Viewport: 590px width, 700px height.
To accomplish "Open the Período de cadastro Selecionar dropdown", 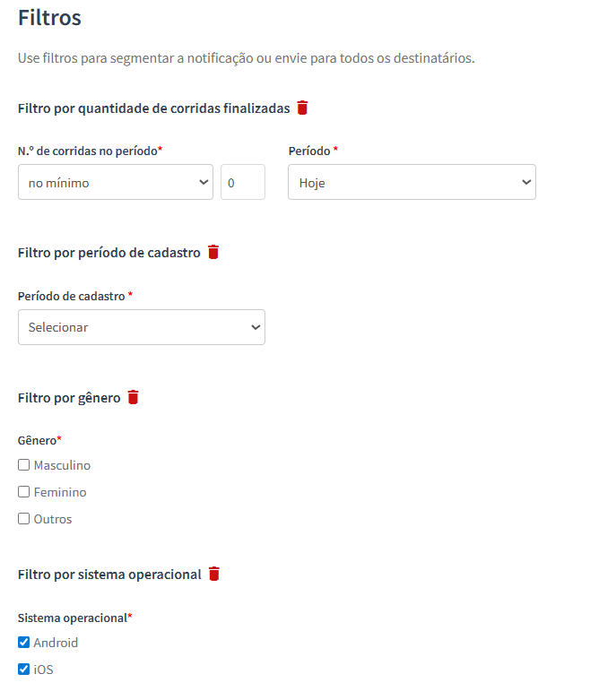I will coord(142,327).
